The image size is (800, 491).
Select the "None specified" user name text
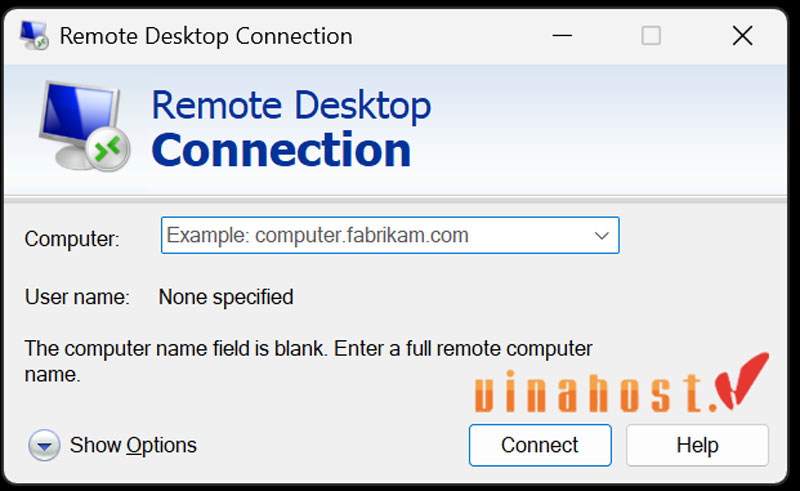pyautogui.click(x=226, y=297)
